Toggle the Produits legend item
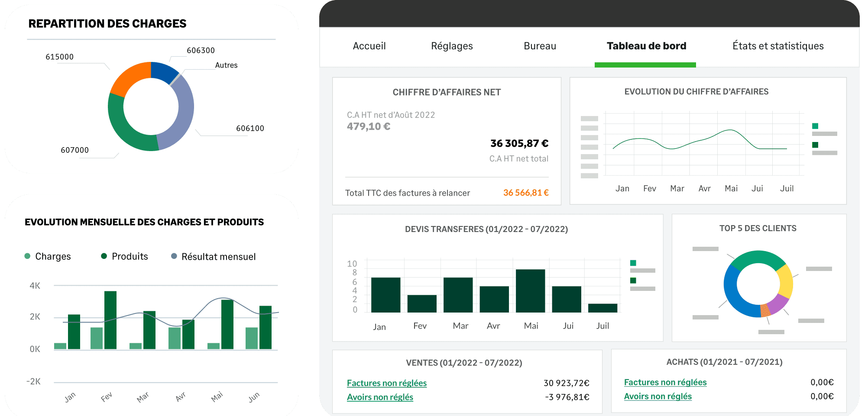Viewport: 868px width, 416px height. [x=125, y=256]
